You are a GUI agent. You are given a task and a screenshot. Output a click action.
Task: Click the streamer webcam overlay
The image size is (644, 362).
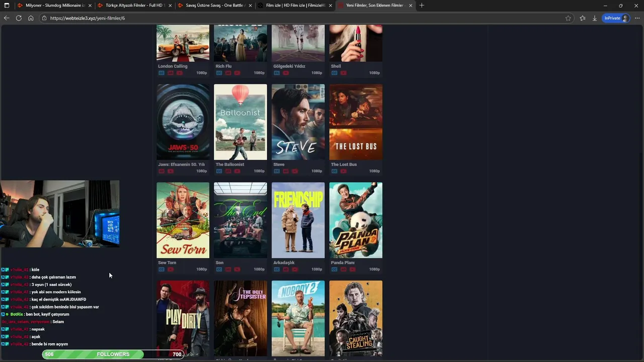(60, 214)
